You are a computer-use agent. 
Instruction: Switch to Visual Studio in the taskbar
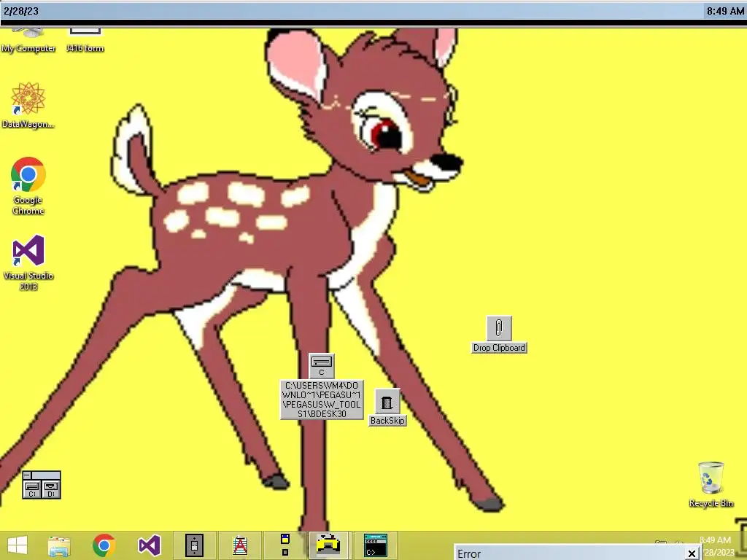(149, 545)
